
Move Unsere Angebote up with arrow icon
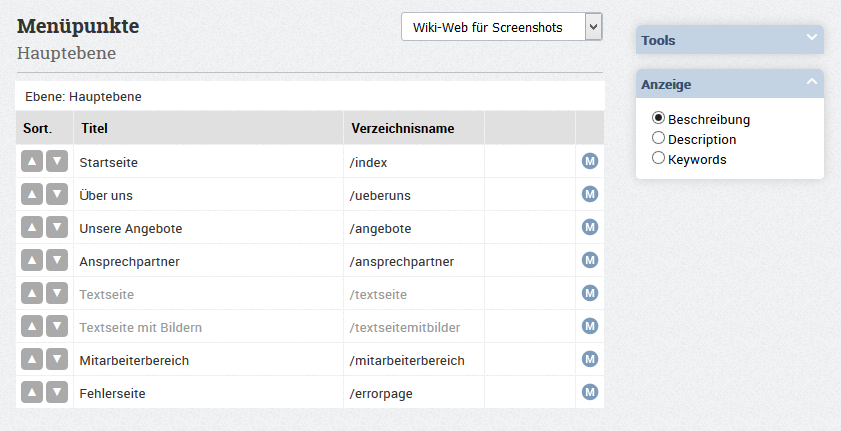point(32,227)
